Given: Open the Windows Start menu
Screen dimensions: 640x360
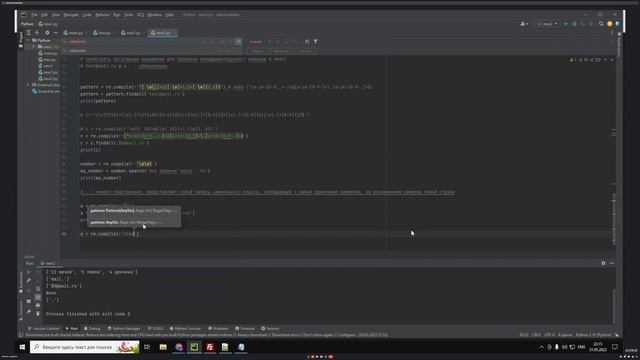Looking at the screenshot, I should [22, 347].
